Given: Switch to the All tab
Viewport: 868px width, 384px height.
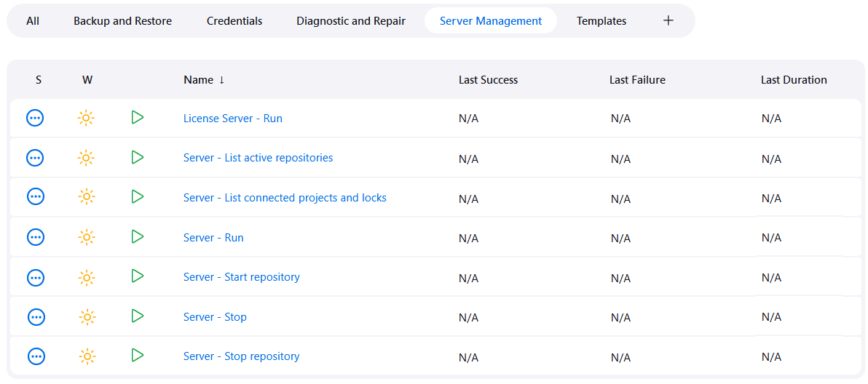Looking at the screenshot, I should pyautogui.click(x=33, y=21).
